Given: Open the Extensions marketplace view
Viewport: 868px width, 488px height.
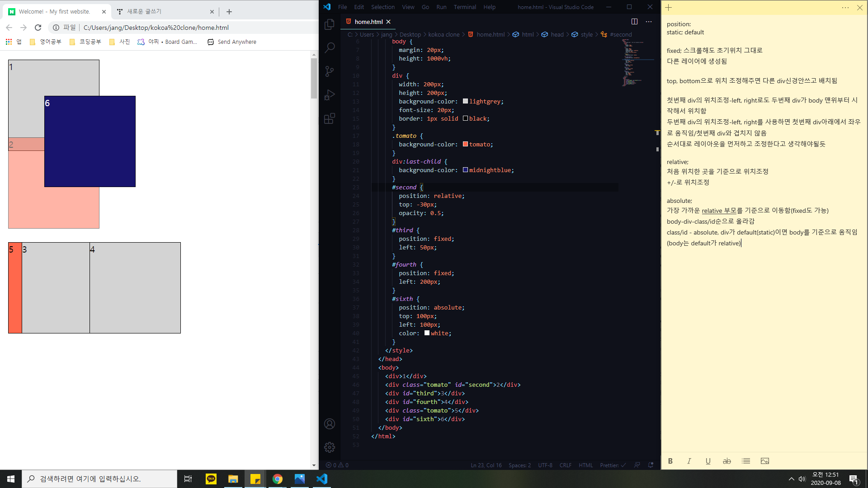Looking at the screenshot, I should click(330, 118).
